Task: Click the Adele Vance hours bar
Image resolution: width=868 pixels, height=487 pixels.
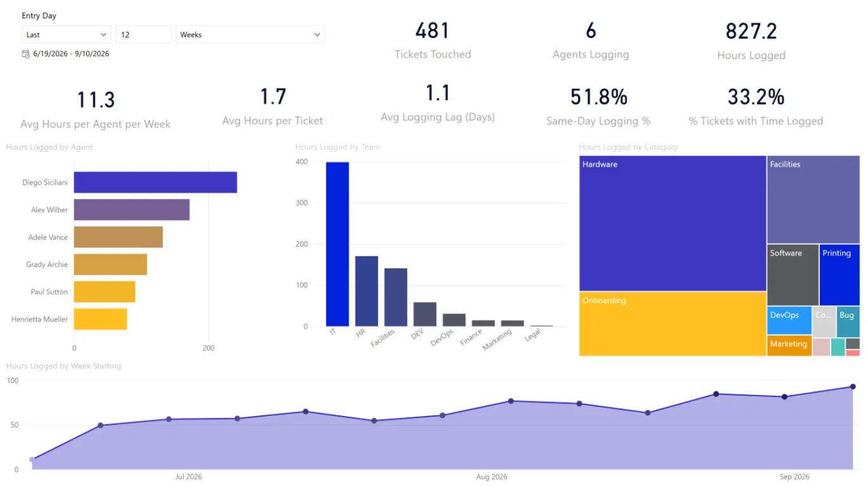Action: (119, 237)
